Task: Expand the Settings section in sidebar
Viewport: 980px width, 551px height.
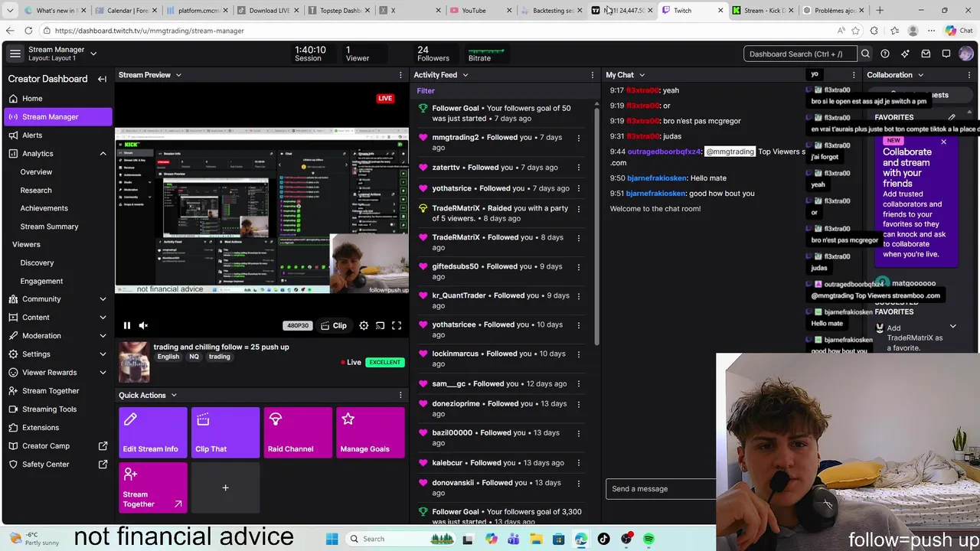Action: (x=103, y=354)
